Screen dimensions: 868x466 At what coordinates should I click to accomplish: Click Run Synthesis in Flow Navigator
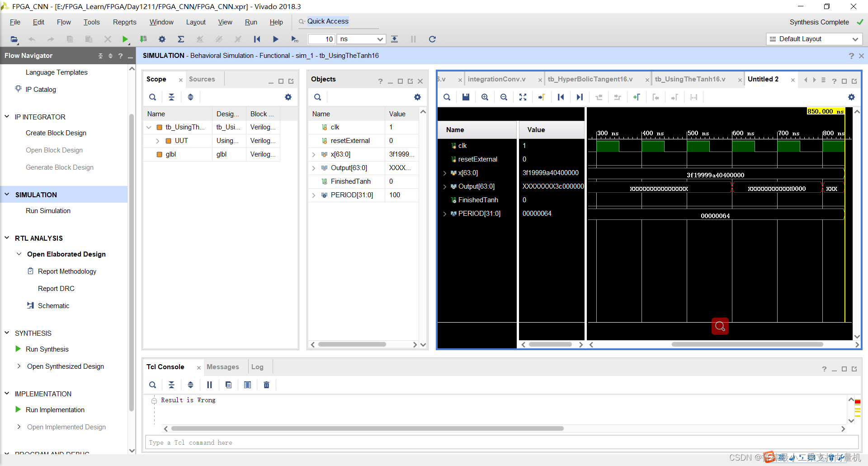[x=47, y=349]
